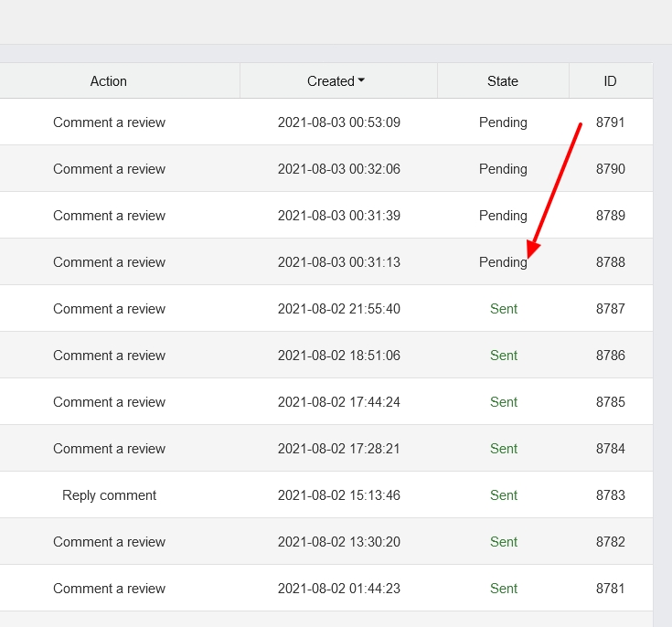Select timestamp 2021-08-02 13:30:20
672x627 pixels.
(x=338, y=542)
